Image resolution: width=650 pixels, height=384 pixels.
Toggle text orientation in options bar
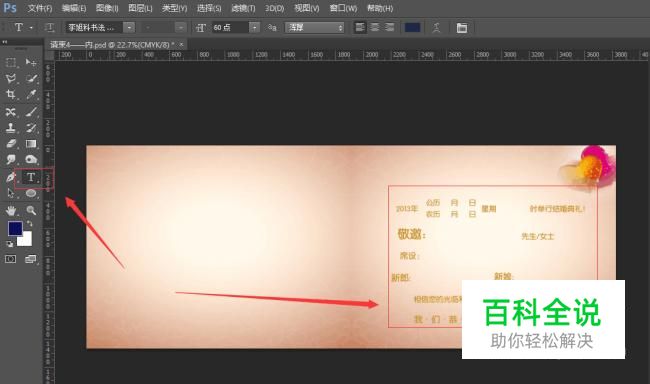click(49, 28)
